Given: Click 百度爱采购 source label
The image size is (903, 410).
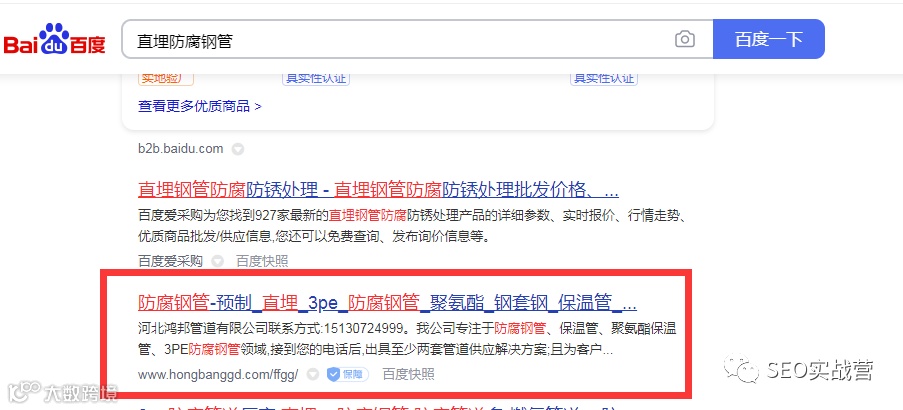Looking at the screenshot, I should pyautogui.click(x=170, y=261).
